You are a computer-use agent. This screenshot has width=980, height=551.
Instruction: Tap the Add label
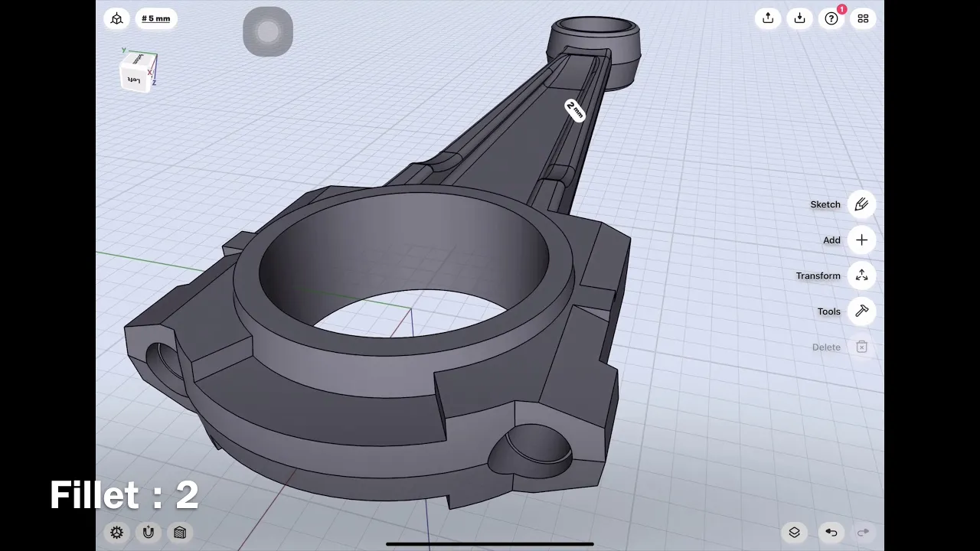831,240
